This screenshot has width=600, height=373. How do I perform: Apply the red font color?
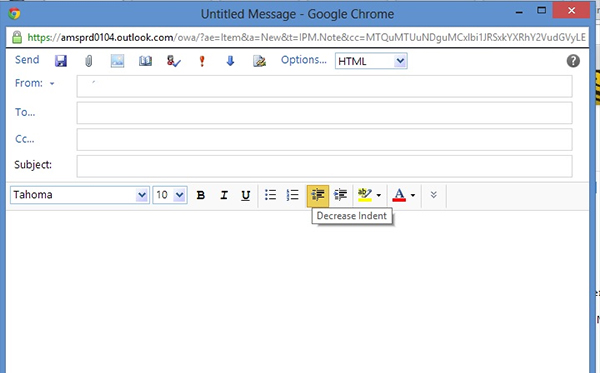pos(399,195)
